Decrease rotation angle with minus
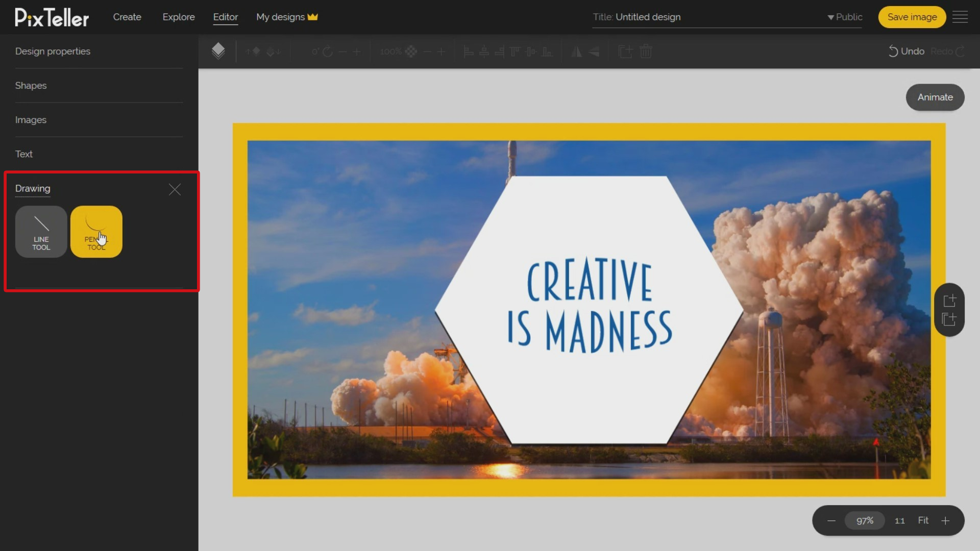Viewport: 980px width, 551px height. (x=343, y=52)
